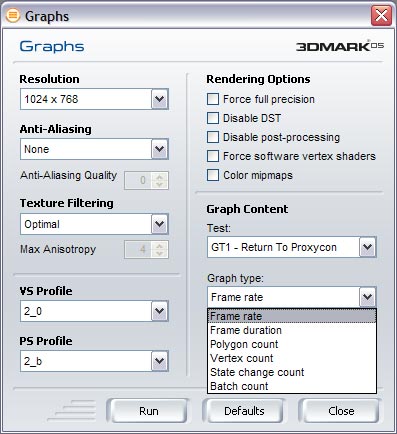Select Frame rate in the list
Viewport: 397px width, 434px height.
point(292,316)
